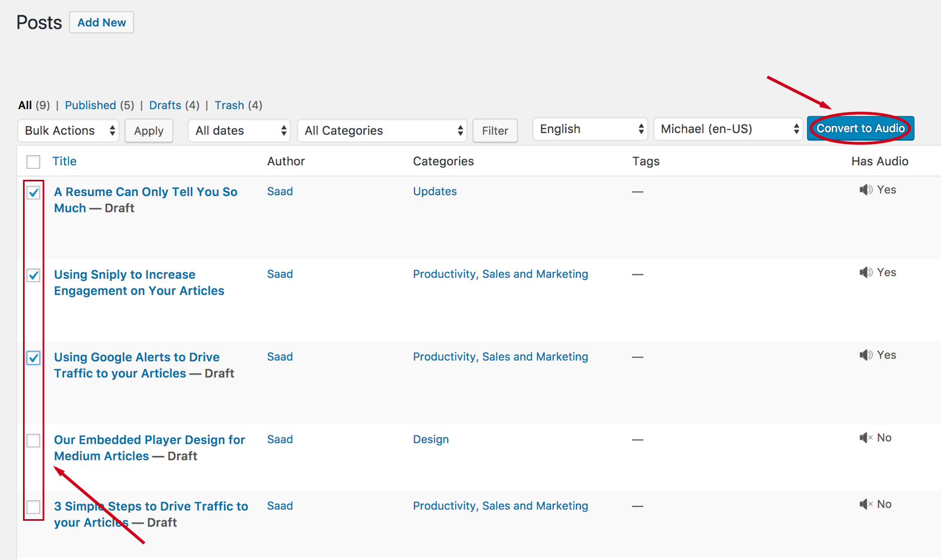Show the Drafts posts view
This screenshot has height=560, width=941.
[165, 105]
